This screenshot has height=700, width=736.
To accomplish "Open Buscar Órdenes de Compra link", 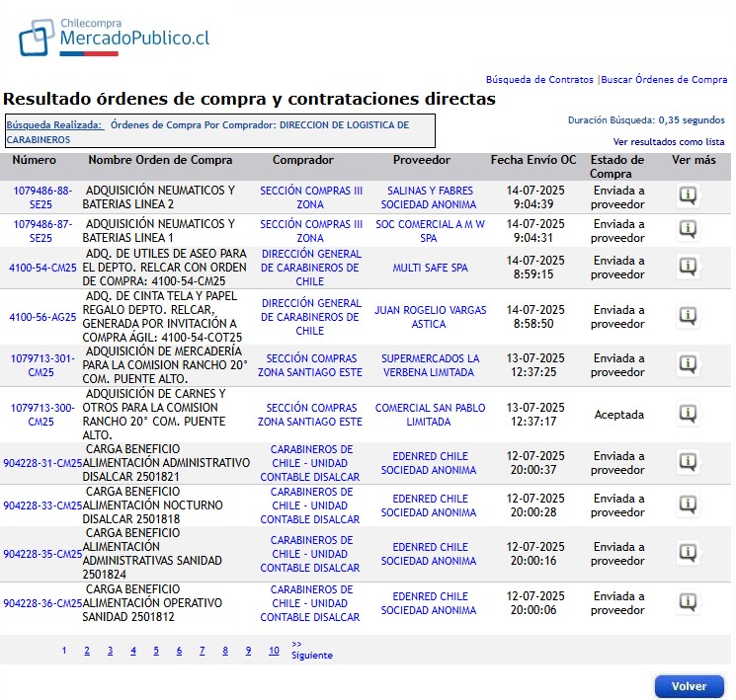I will coord(664,80).
